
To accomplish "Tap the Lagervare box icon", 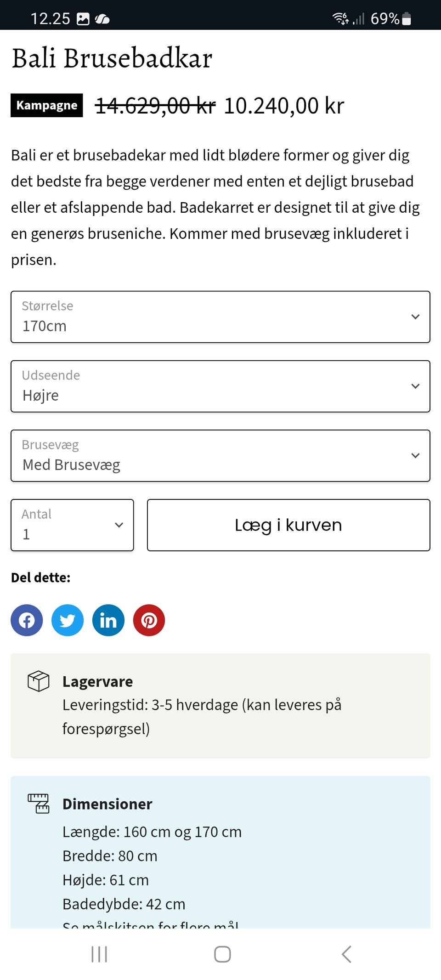I will (39, 681).
